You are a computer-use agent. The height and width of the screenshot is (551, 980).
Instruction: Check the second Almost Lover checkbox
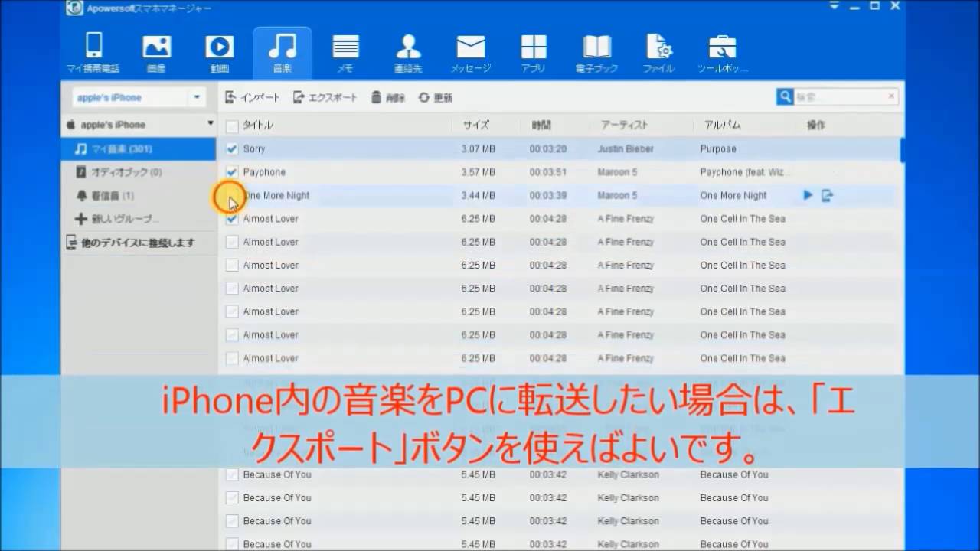point(232,242)
